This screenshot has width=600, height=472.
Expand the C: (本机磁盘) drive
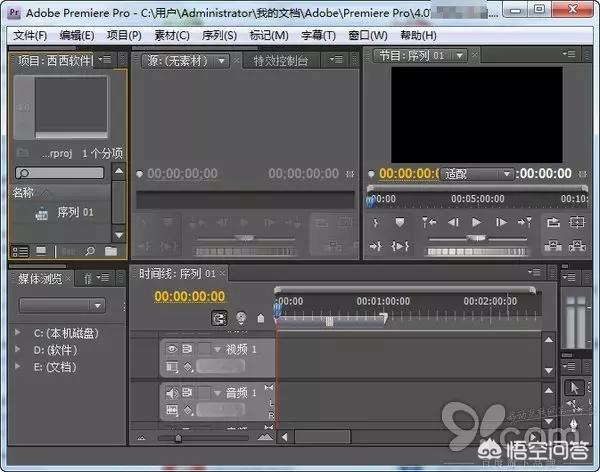17,332
